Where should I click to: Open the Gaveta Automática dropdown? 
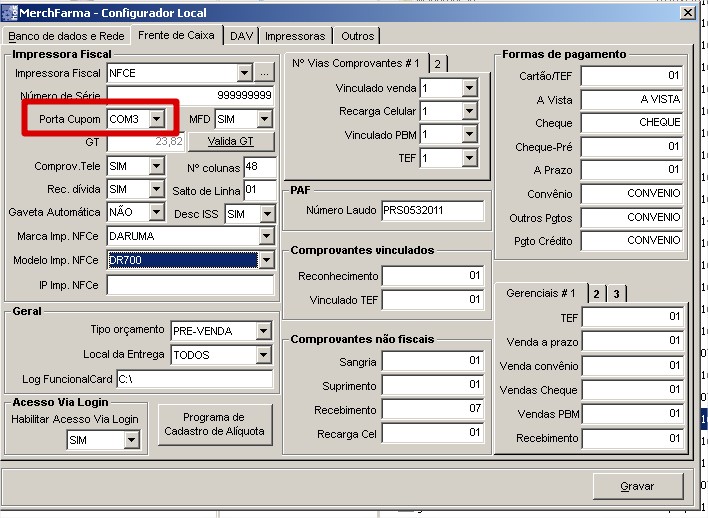(155, 213)
